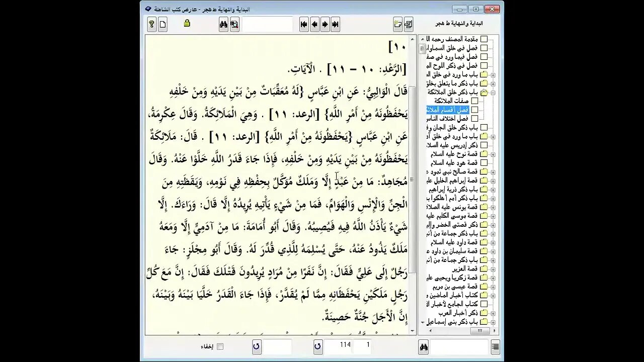The height and width of the screenshot is (362, 644).
Task: Click the blank page icon in toolbar
Action: tap(163, 24)
